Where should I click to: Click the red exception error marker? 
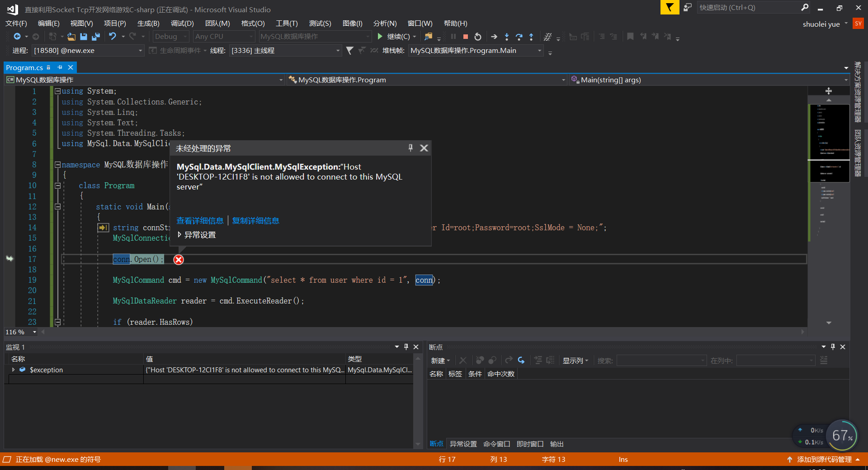179,260
